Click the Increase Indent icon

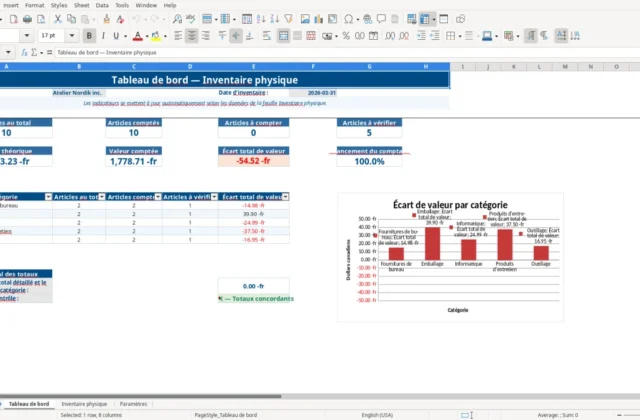tap(421, 36)
